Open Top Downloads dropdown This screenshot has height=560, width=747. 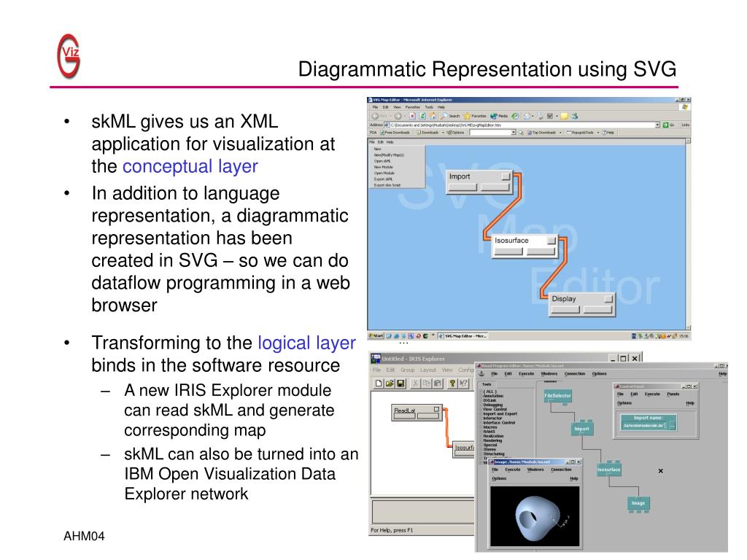point(560,133)
